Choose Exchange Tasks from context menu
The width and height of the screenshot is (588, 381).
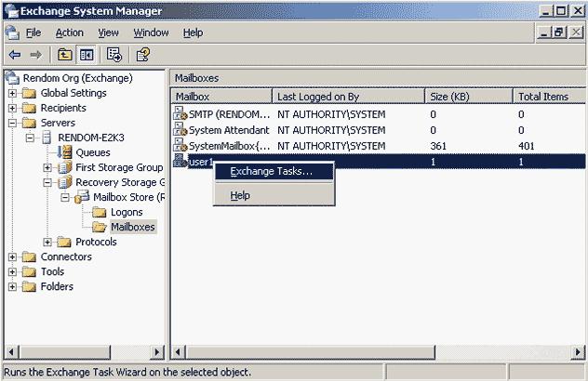(271, 171)
